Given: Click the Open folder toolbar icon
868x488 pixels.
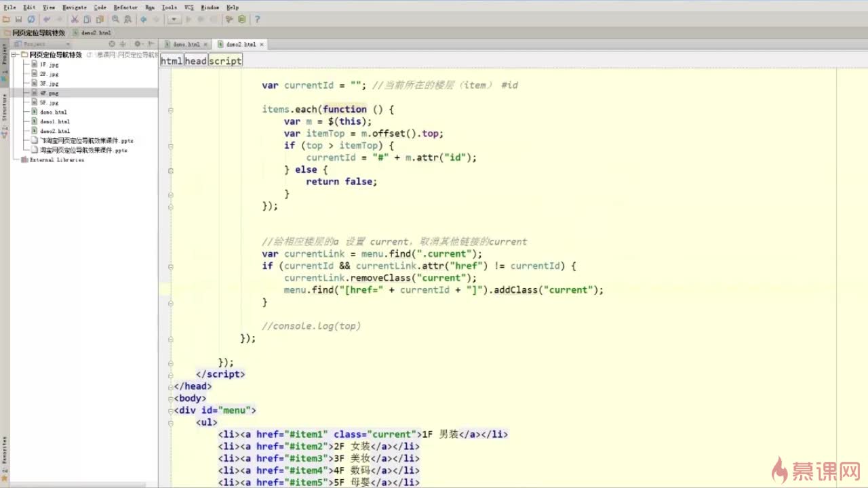Looking at the screenshot, I should point(6,20).
